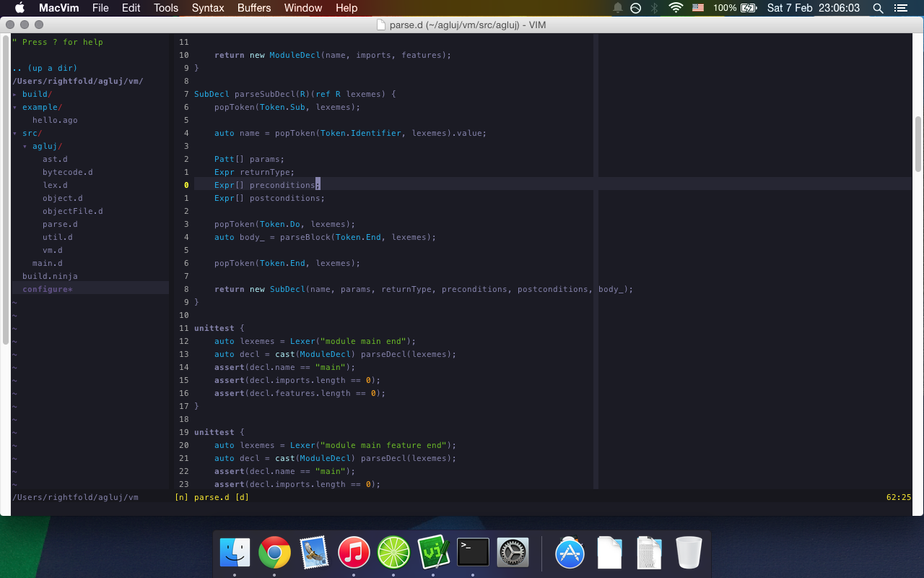Click the parse.d document icon in title bar
924x578 pixels.
pos(381,25)
